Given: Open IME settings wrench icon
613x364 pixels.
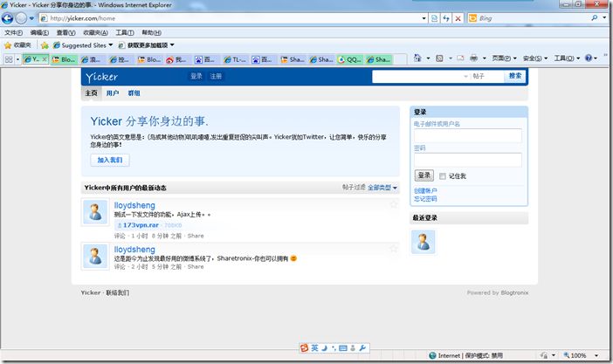Looking at the screenshot, I should (362, 348).
